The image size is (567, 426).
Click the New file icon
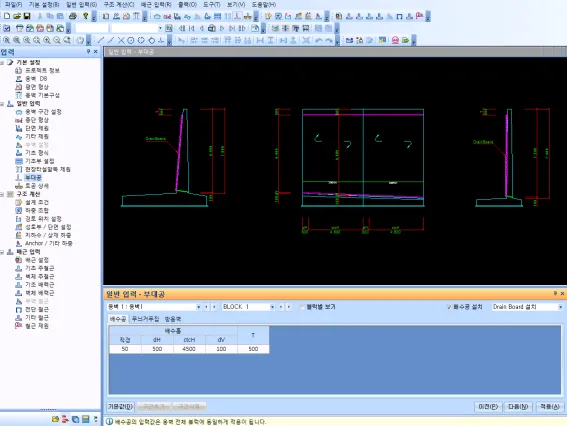(7, 16)
